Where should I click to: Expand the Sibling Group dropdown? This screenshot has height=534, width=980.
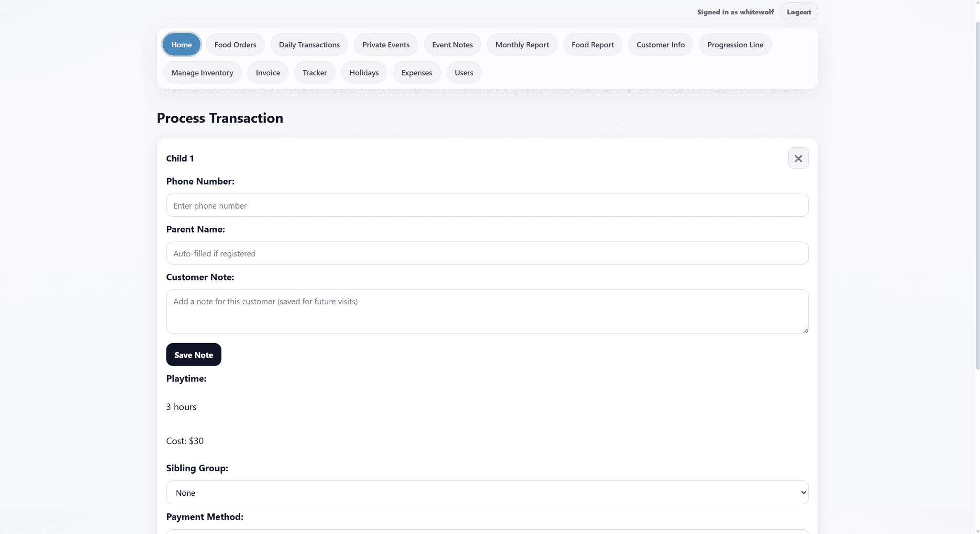pyautogui.click(x=487, y=492)
